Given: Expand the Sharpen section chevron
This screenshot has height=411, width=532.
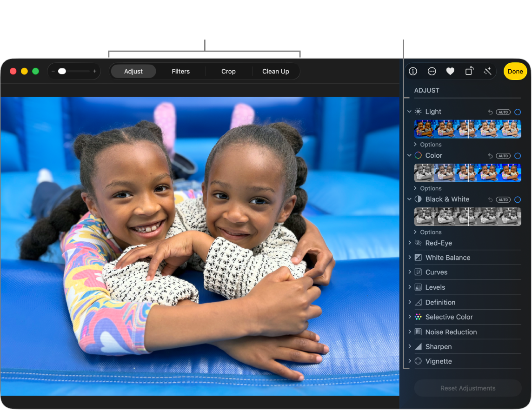Looking at the screenshot, I should point(410,346).
